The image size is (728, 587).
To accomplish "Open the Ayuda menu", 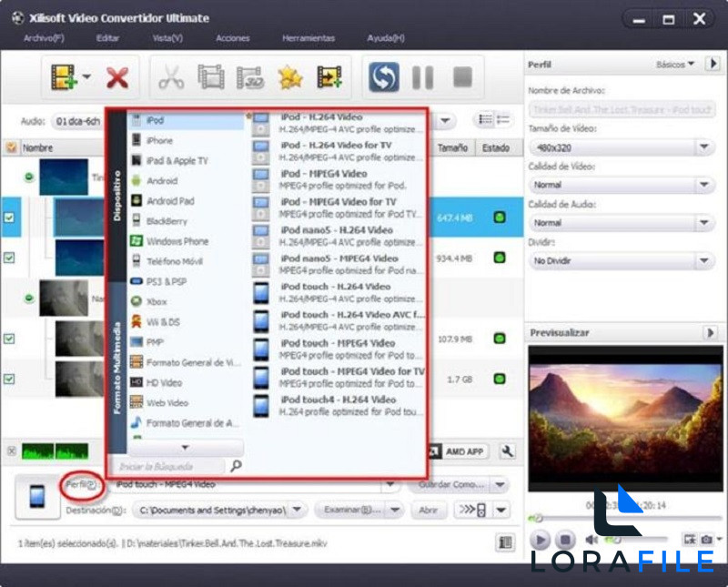I will (x=386, y=38).
